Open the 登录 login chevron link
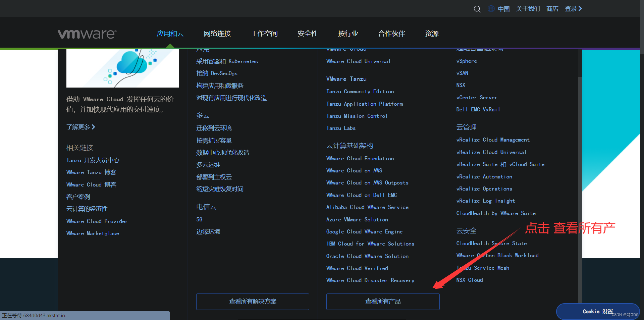The image size is (644, 320). 573,9
